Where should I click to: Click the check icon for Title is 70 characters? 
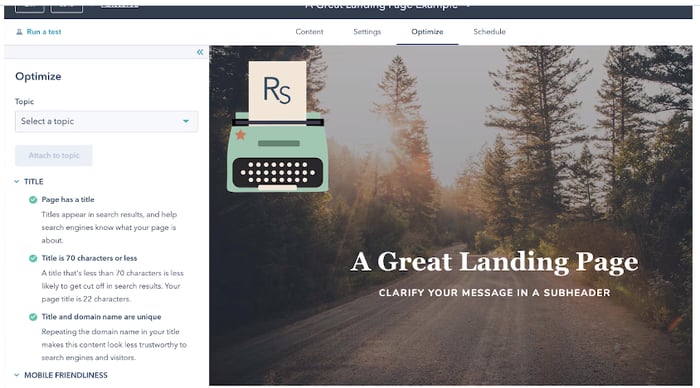pos(33,258)
